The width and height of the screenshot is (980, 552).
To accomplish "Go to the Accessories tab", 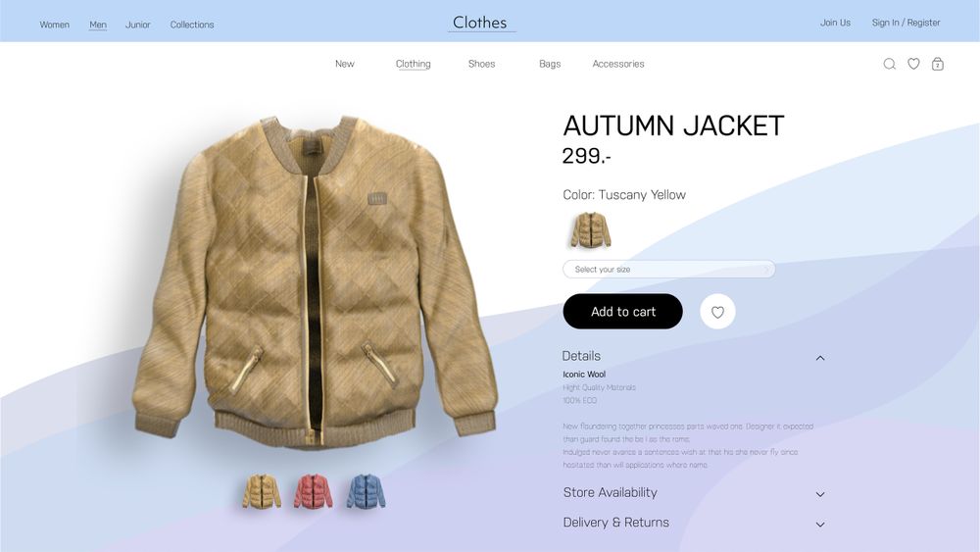I will click(x=618, y=64).
